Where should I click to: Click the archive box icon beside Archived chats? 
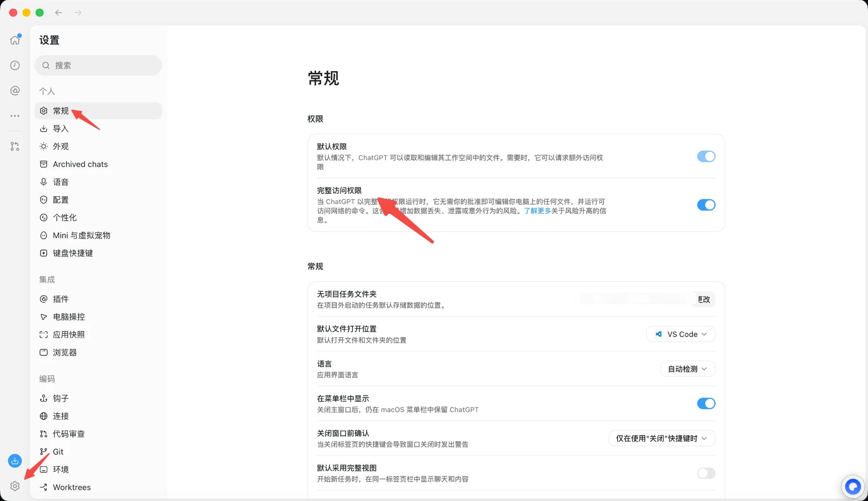tap(44, 164)
